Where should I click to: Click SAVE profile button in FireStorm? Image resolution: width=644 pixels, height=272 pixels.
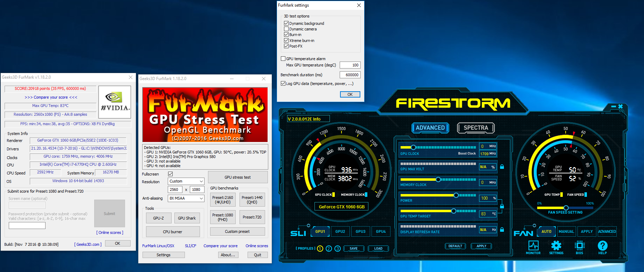(x=354, y=249)
